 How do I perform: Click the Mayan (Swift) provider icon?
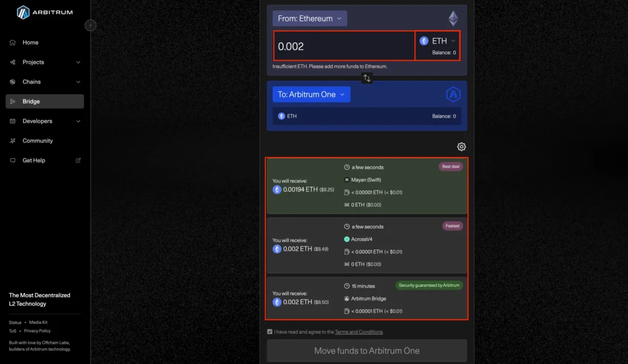coord(347,180)
